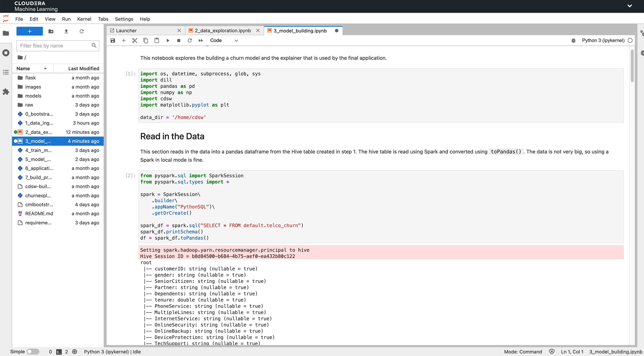Open the cell type Code dropdown
This screenshot has width=644, height=356.
pyautogui.click(x=223, y=41)
